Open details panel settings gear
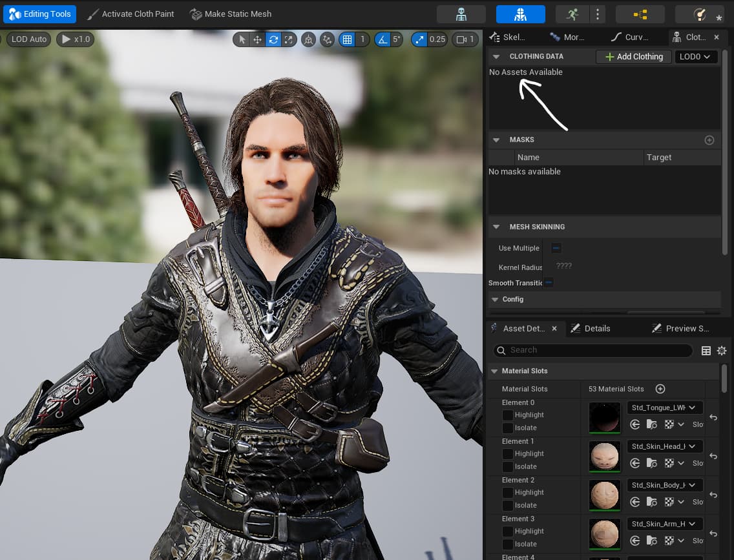The image size is (734, 560). pos(722,351)
